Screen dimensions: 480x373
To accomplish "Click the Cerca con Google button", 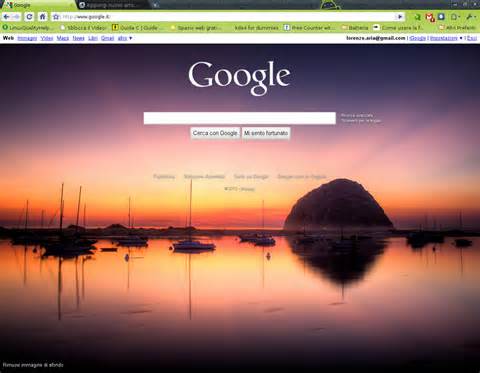I will [215, 133].
